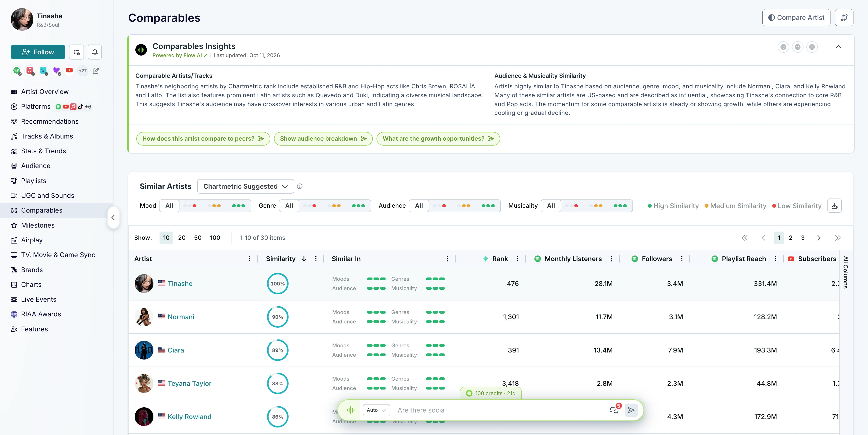This screenshot has width=868, height=435.
Task: Click the Follow button
Action: 38,52
